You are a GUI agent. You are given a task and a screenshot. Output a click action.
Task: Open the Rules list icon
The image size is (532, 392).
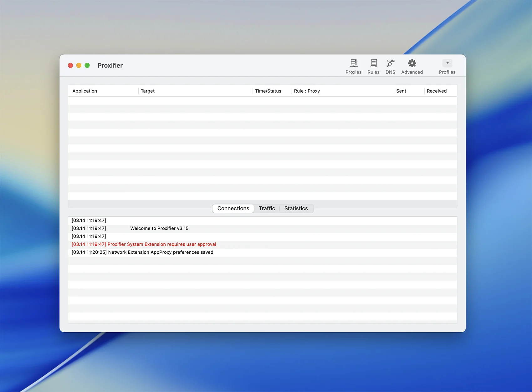pyautogui.click(x=373, y=64)
